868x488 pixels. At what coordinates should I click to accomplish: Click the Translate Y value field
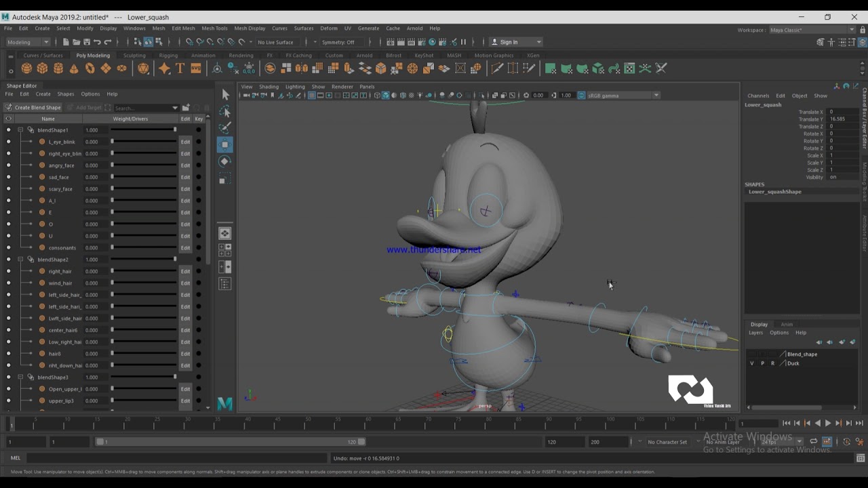(842, 119)
